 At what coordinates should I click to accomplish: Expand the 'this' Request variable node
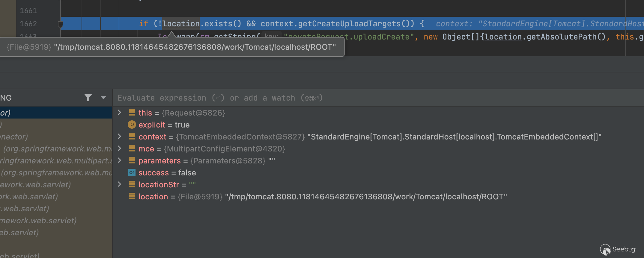pos(119,113)
